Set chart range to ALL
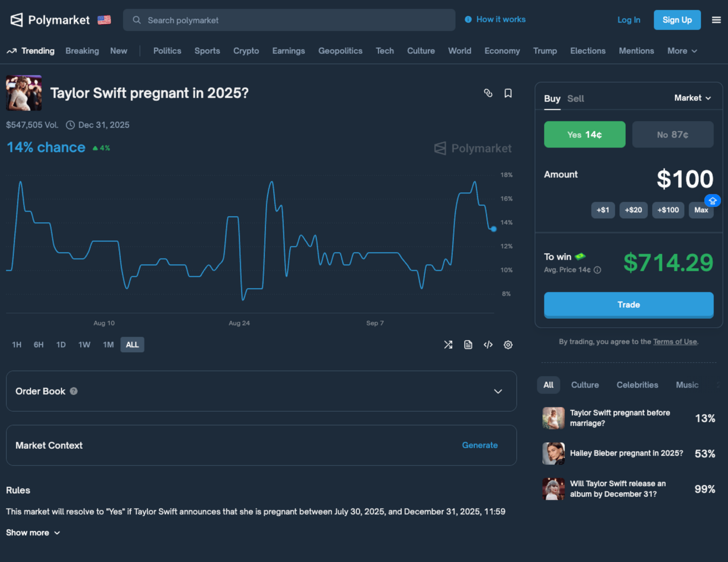Image resolution: width=728 pixels, height=562 pixels. coord(132,344)
